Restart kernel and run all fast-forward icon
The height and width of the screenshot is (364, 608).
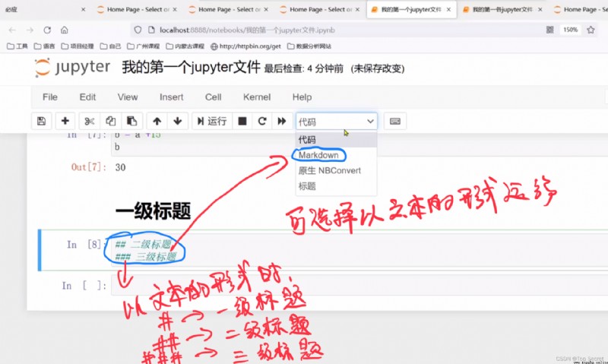(x=282, y=122)
